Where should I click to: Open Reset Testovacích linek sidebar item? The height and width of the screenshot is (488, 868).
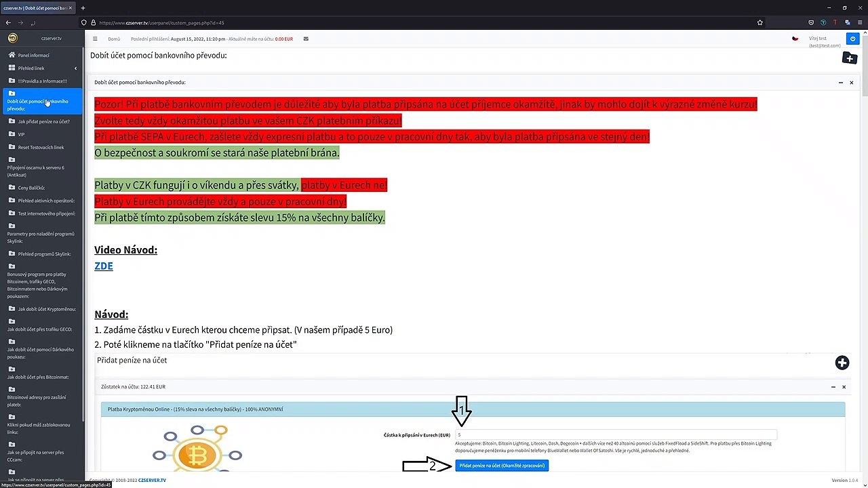42,147
